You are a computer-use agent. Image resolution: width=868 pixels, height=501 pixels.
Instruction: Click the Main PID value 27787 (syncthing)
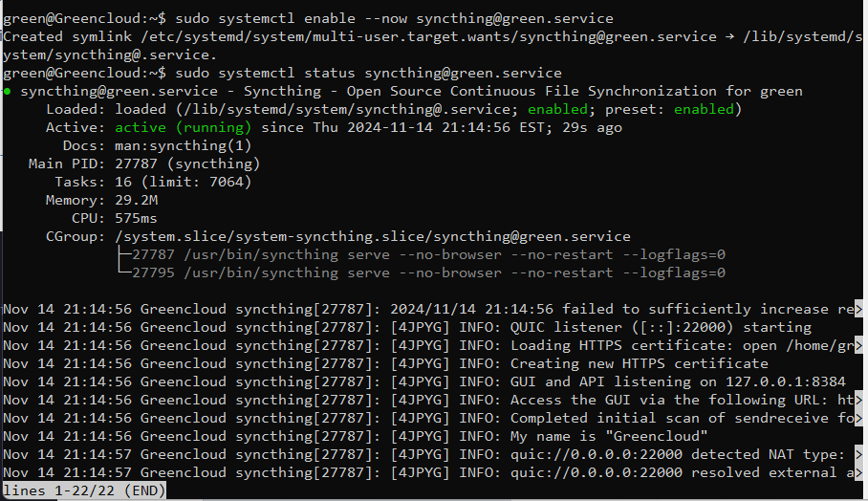pyautogui.click(x=187, y=163)
